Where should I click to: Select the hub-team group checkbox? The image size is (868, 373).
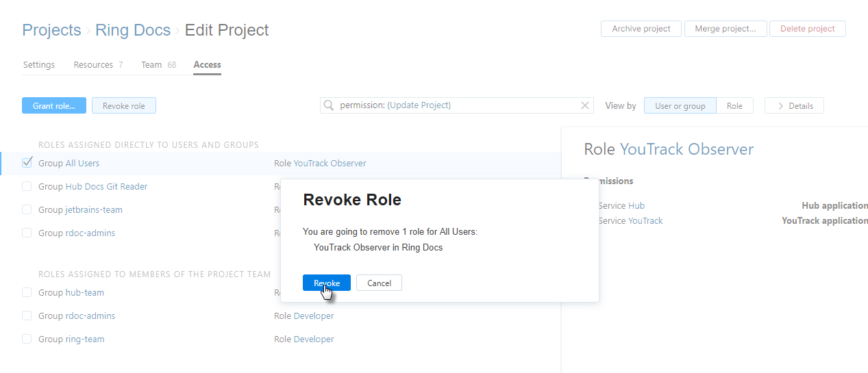(x=27, y=292)
